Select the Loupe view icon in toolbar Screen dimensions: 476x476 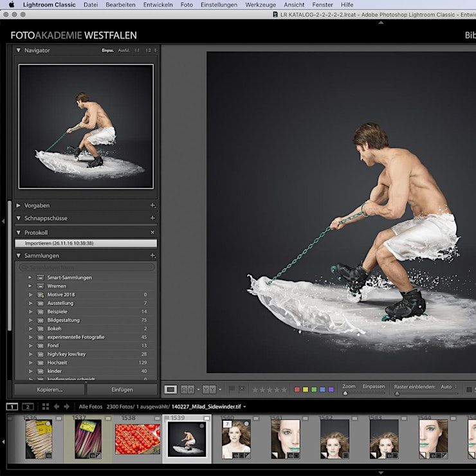pos(170,389)
